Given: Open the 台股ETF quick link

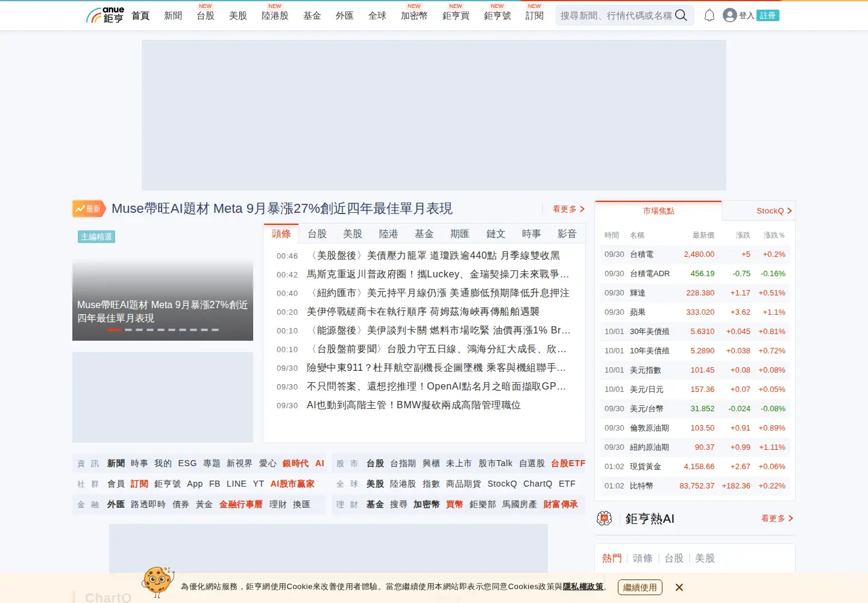Looking at the screenshot, I should pyautogui.click(x=568, y=463).
